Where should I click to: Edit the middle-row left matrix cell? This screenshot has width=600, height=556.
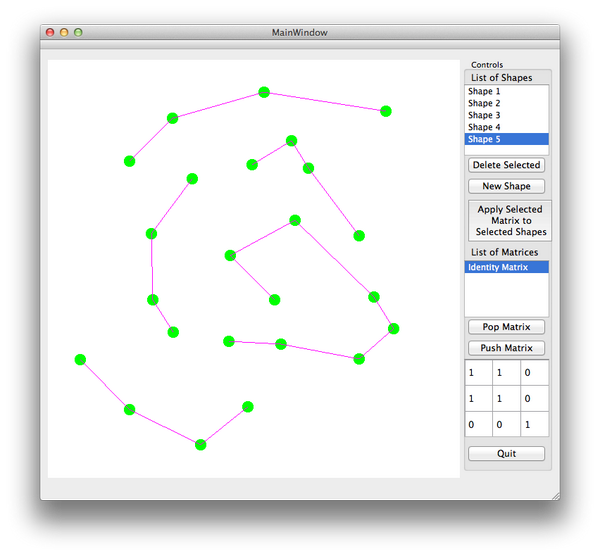coord(479,399)
